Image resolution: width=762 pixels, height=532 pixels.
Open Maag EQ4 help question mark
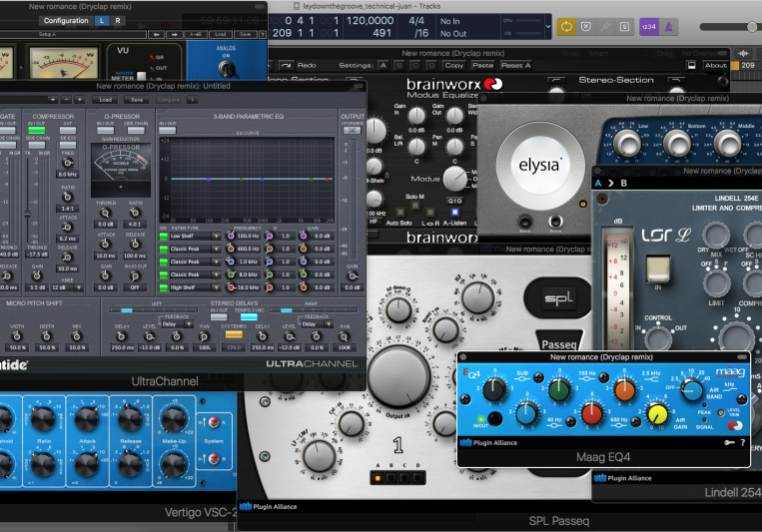coord(743,442)
